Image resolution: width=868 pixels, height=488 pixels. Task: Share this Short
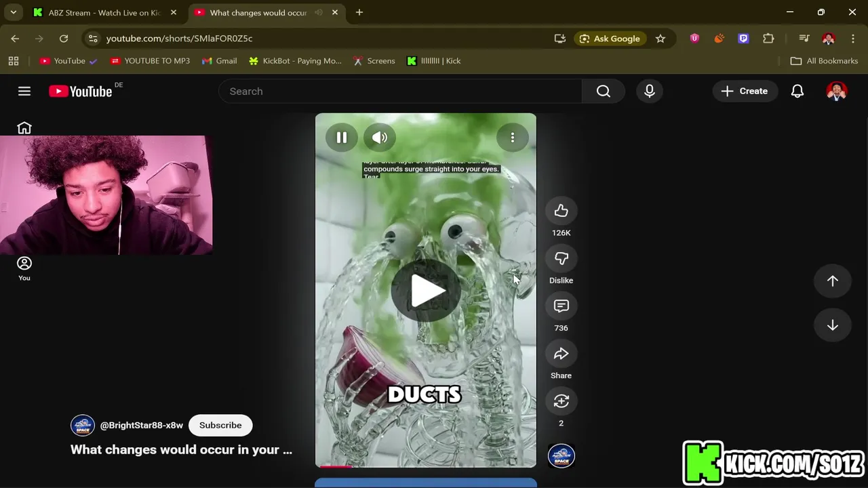[561, 353]
